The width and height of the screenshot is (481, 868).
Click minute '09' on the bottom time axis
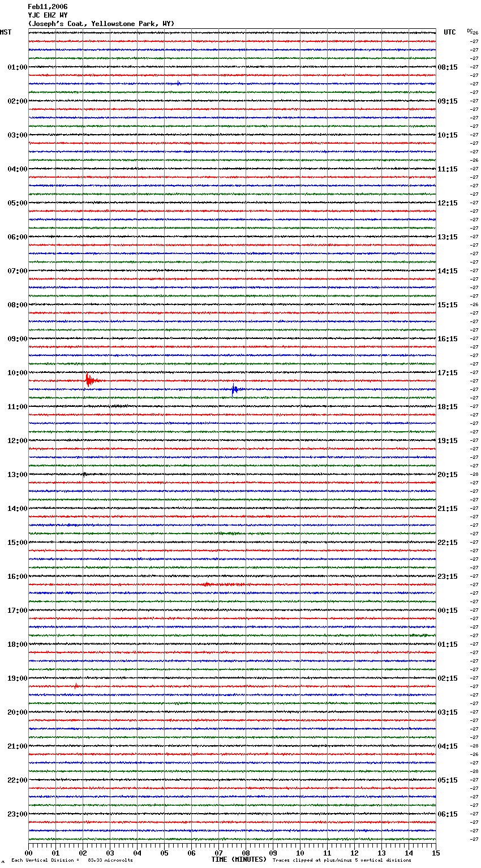[x=273, y=853]
